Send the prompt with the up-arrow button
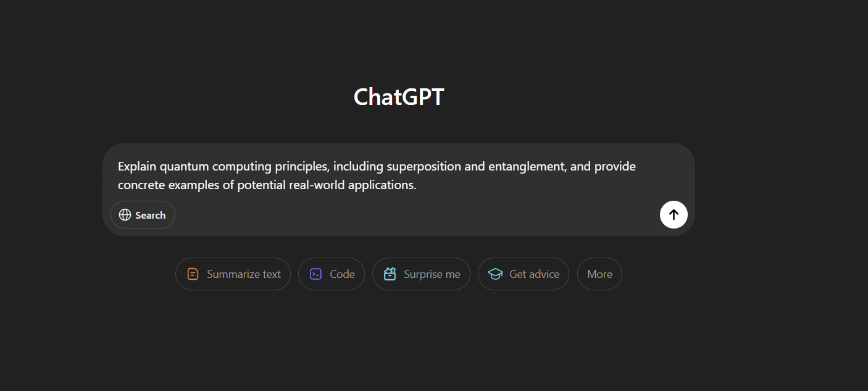868x391 pixels. click(x=674, y=215)
